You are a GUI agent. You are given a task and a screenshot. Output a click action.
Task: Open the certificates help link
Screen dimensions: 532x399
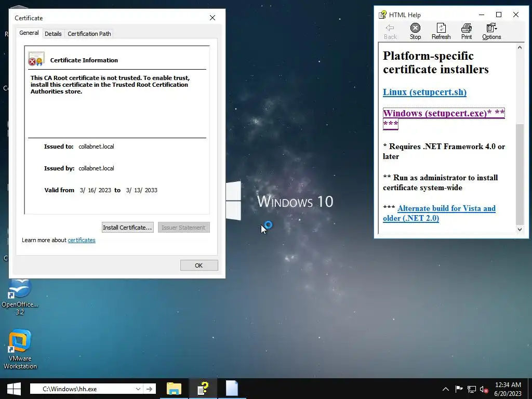tap(82, 240)
